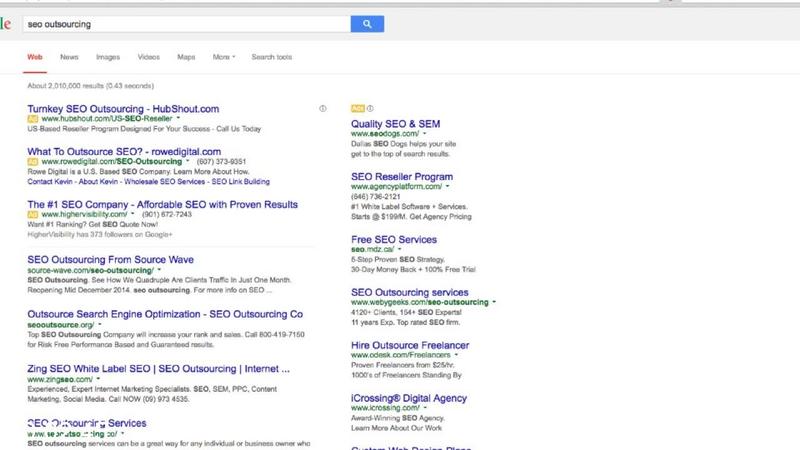Image resolution: width=800 pixels, height=450 pixels.
Task: Expand arrow next to zingseo.com URL
Action: tap(98, 379)
